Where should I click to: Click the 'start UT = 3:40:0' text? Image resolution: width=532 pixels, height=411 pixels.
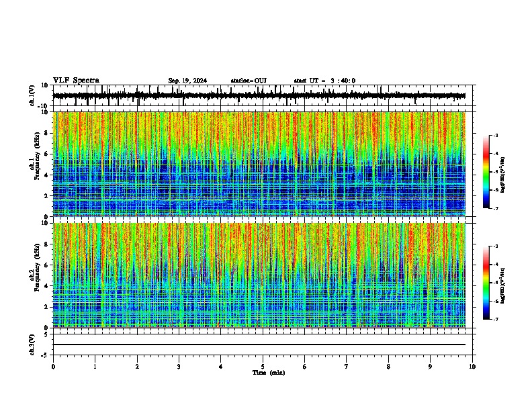[324, 81]
